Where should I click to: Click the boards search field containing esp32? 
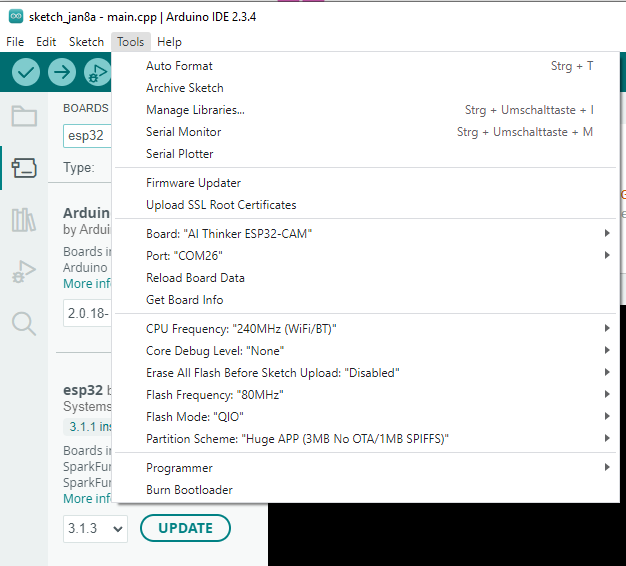point(87,136)
